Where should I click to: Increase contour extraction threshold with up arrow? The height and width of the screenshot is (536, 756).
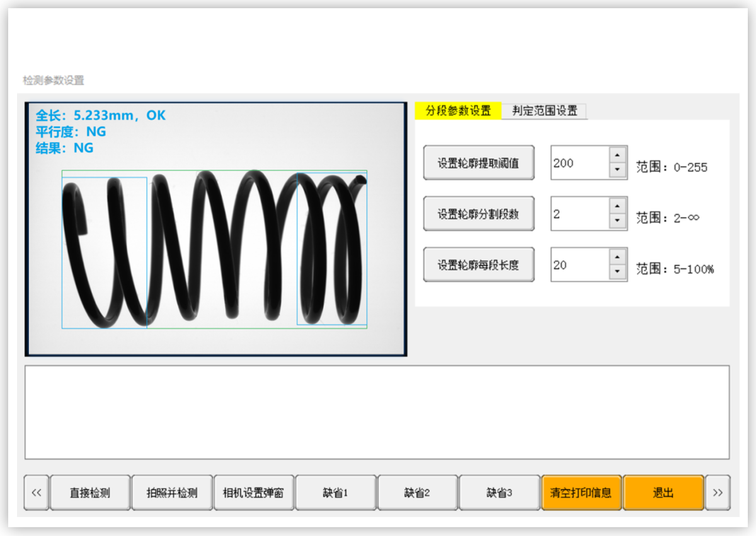point(617,155)
